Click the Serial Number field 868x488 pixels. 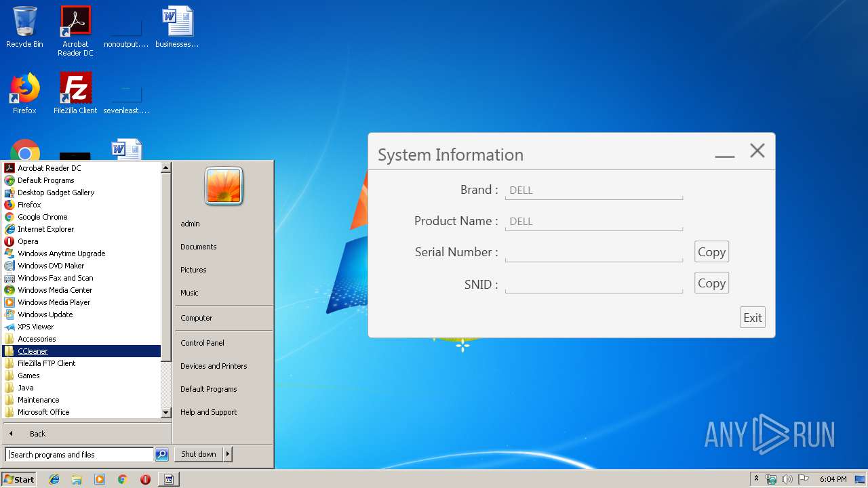(x=594, y=253)
